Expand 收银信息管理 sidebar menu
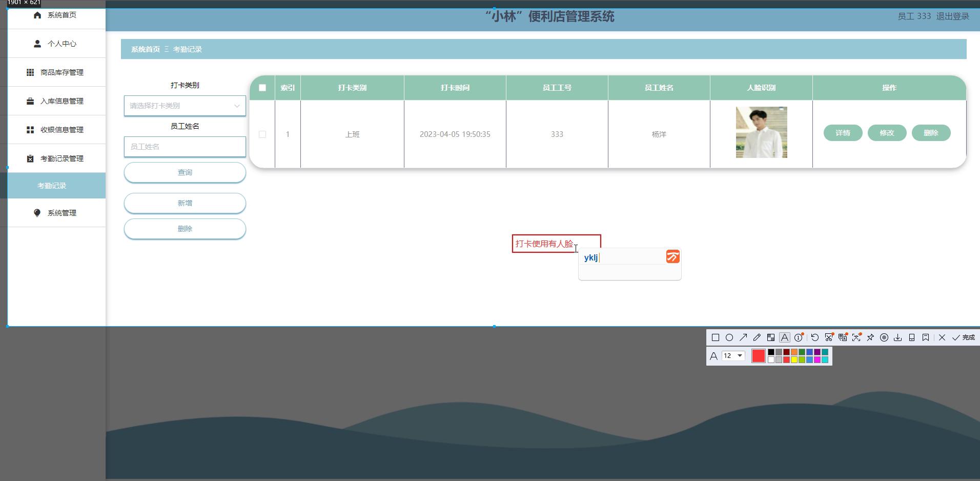The width and height of the screenshot is (980, 481). (x=56, y=130)
